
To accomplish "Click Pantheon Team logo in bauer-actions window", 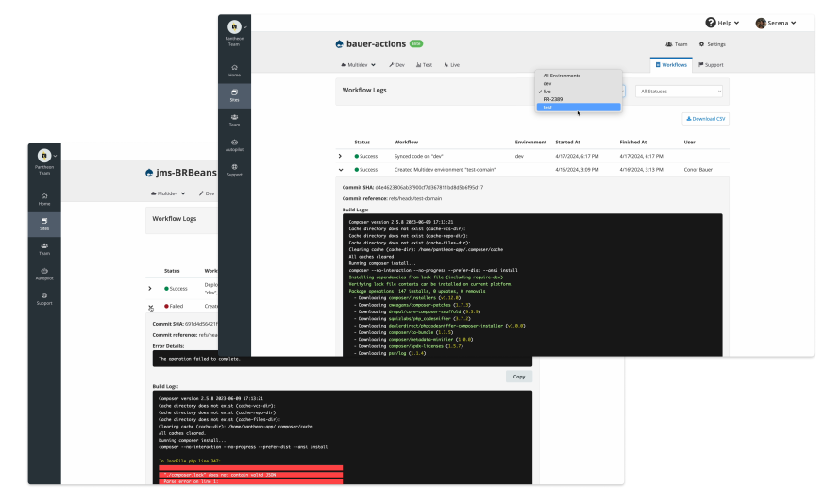I will [x=234, y=26].
